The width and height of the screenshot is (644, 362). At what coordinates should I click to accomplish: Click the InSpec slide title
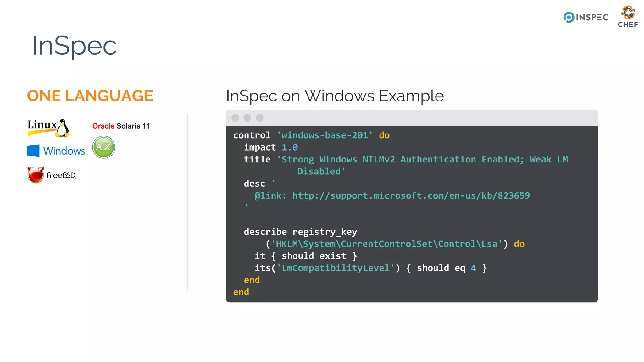[74, 46]
